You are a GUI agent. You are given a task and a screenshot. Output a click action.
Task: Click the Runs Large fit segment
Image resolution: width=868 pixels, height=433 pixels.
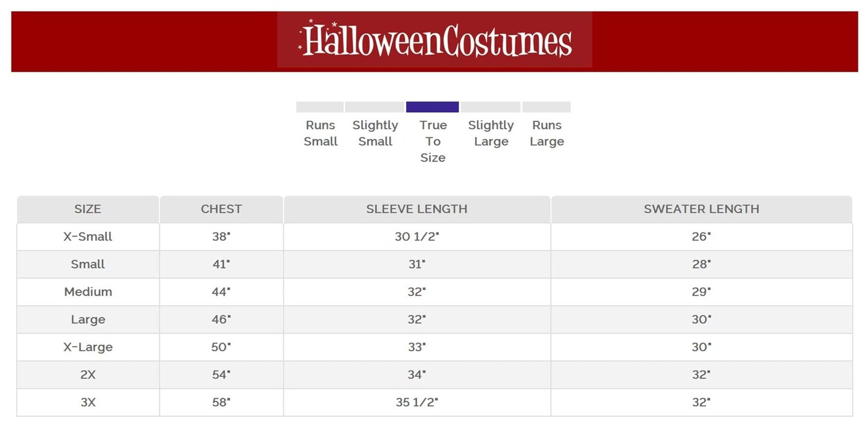[546, 107]
